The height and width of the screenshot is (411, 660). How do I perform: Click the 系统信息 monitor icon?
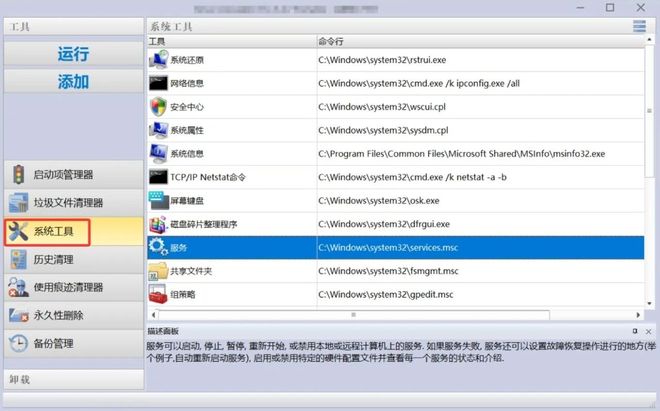[x=158, y=154]
